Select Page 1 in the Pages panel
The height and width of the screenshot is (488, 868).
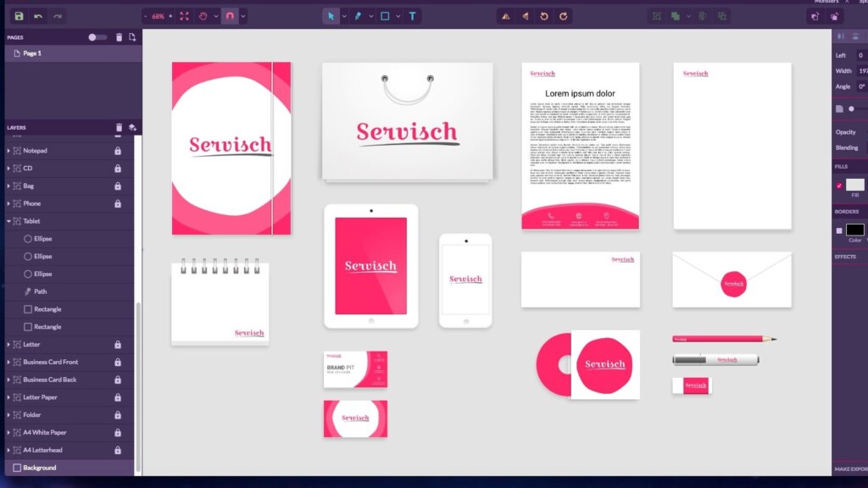click(x=73, y=53)
